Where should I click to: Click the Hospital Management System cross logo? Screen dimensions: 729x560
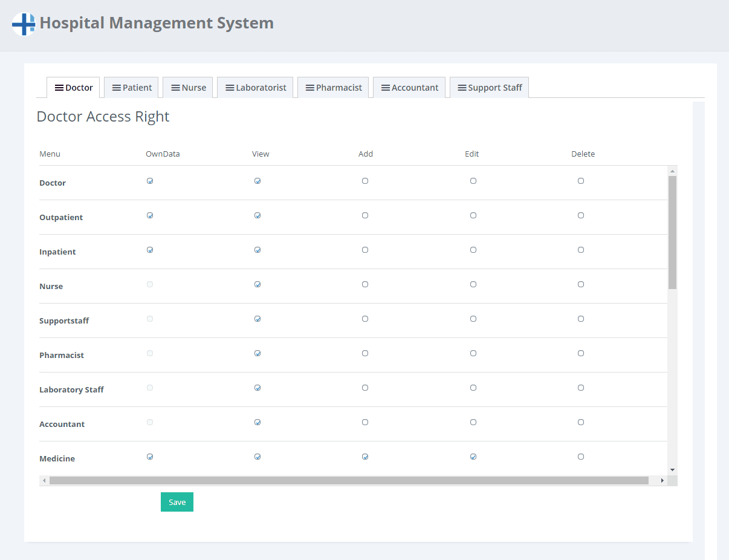24,24
